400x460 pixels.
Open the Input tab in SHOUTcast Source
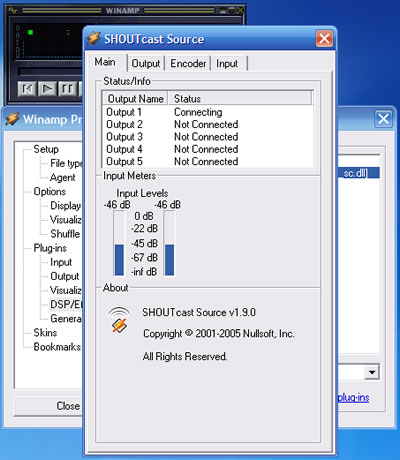[227, 63]
